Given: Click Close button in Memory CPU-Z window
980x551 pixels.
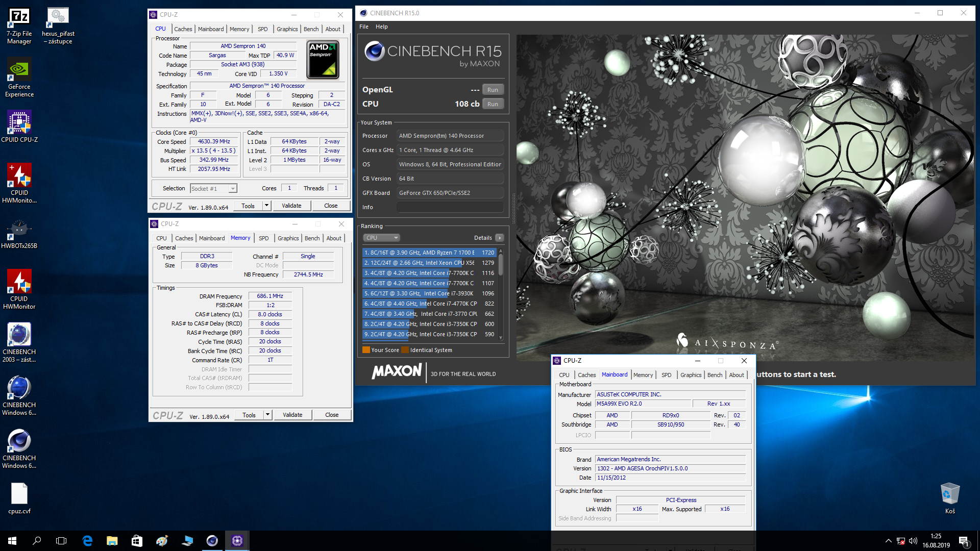Looking at the screenshot, I should coord(332,415).
